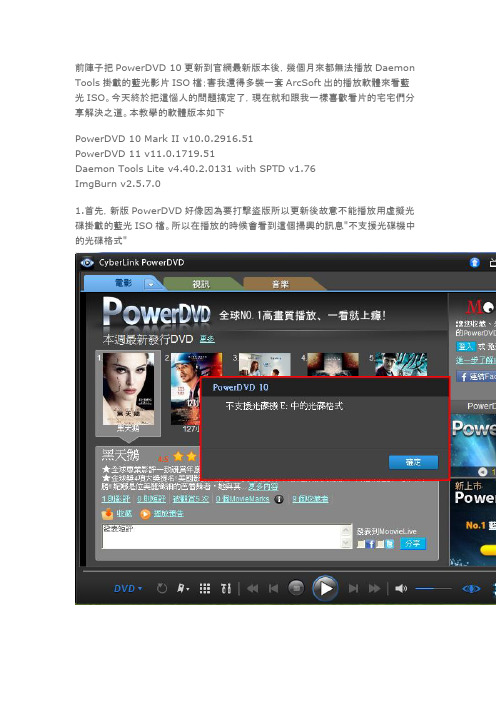This screenshot has height=702, width=496.
Task: Expand the dropdown arrow on 電影 tab
Action: (x=150, y=284)
